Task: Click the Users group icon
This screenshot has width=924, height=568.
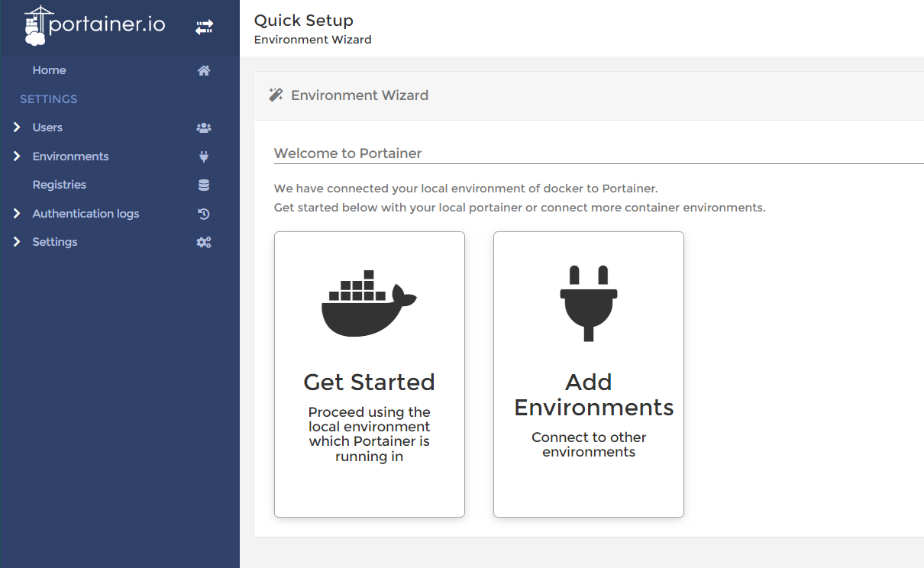Action: [x=204, y=127]
